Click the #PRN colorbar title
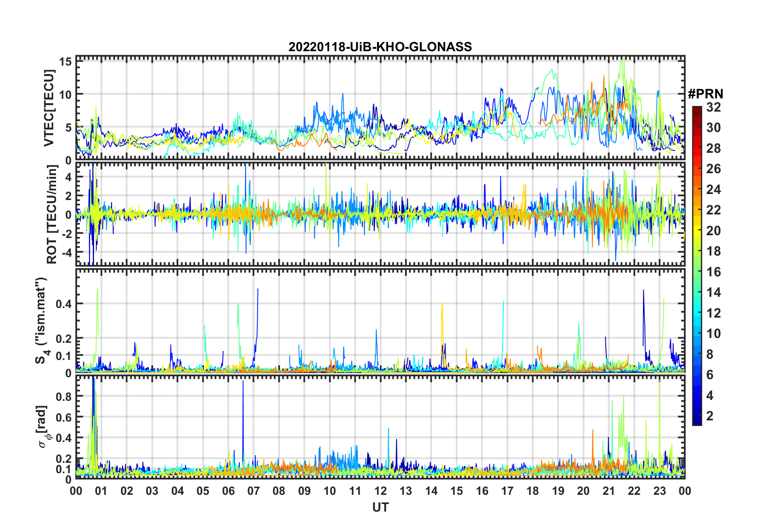 [706, 94]
